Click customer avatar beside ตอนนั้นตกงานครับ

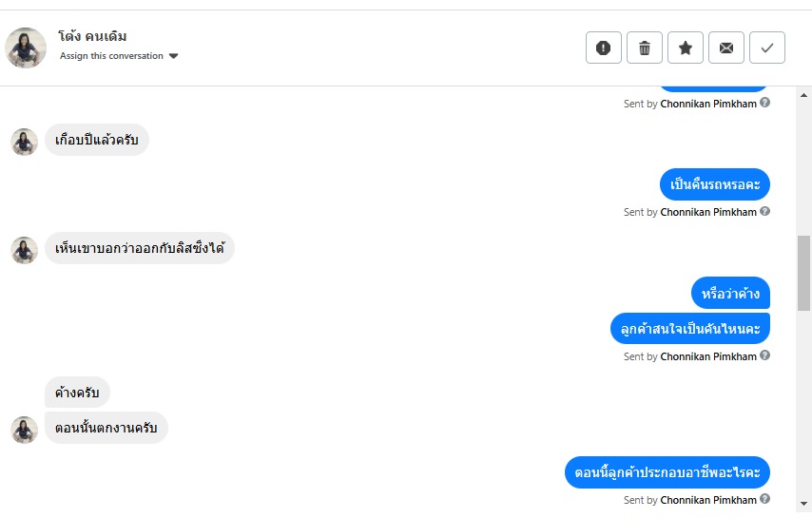(x=24, y=429)
